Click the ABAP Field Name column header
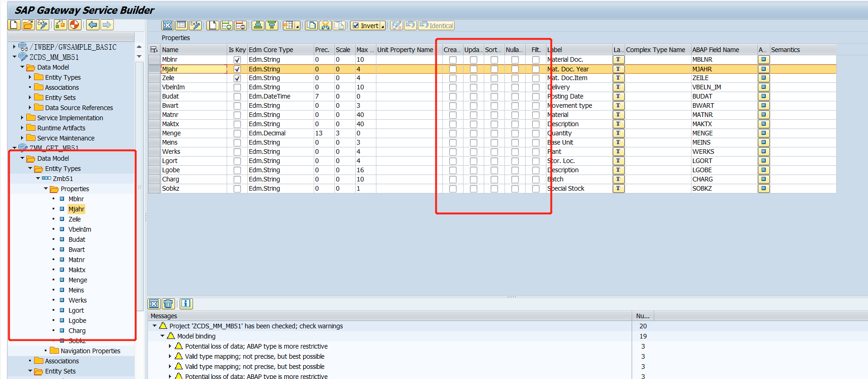 pyautogui.click(x=724, y=50)
